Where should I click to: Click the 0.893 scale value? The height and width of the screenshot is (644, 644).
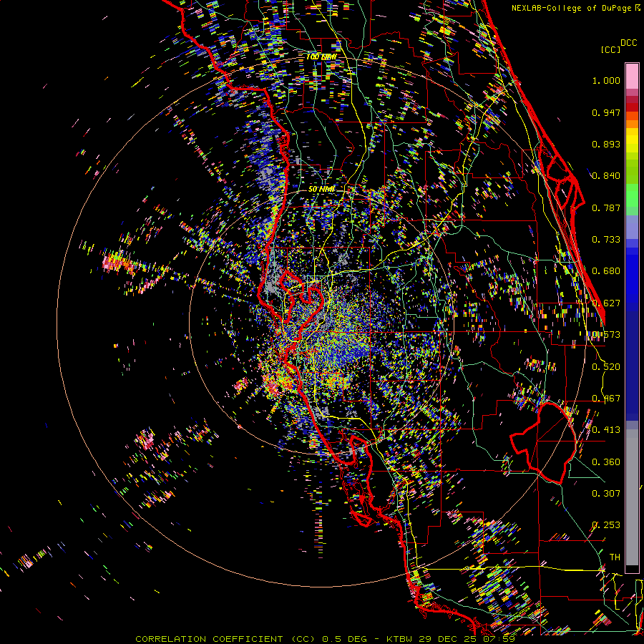tap(606, 144)
